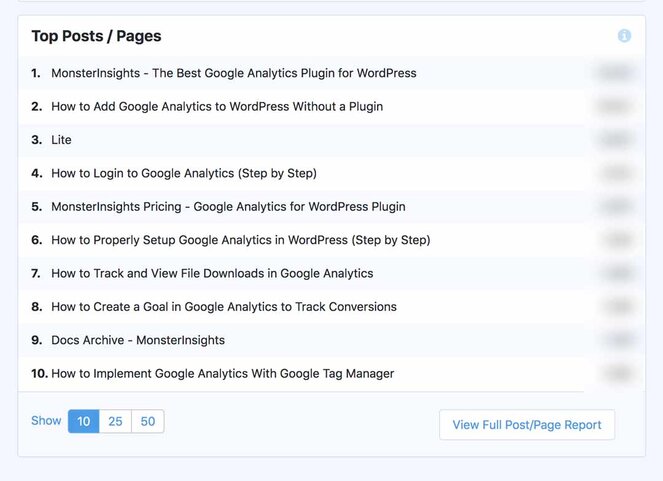Click blurred pageview count for first post
663x481 pixels.
coord(617,73)
